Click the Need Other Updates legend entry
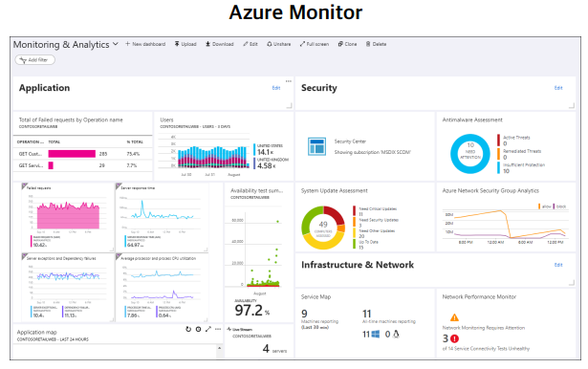 (374, 233)
